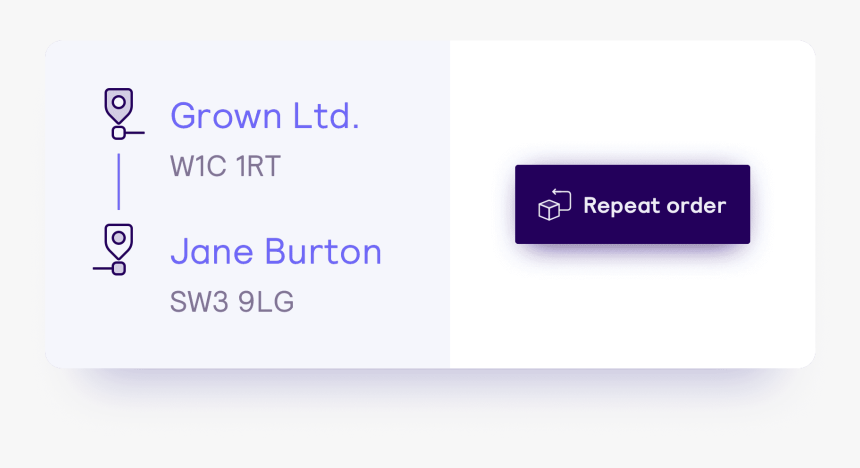Select the small square node under drop-off pin
Screen dimensions: 860x468
[x=119, y=268]
